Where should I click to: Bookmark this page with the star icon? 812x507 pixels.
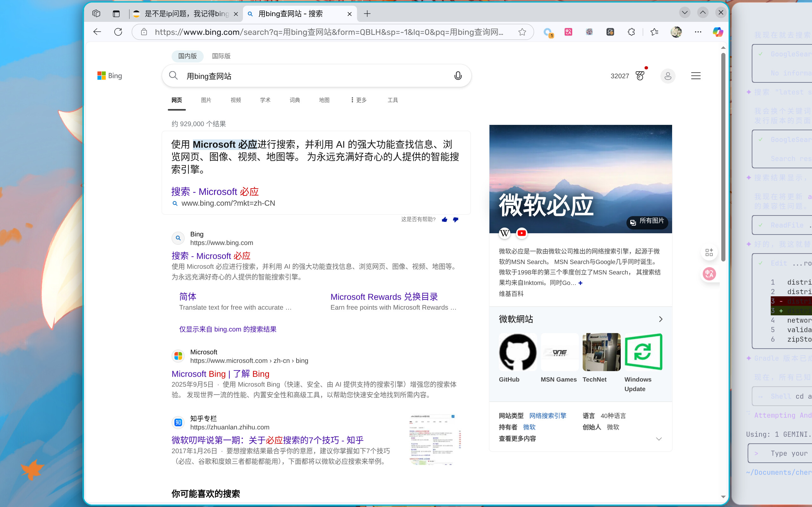(x=522, y=32)
